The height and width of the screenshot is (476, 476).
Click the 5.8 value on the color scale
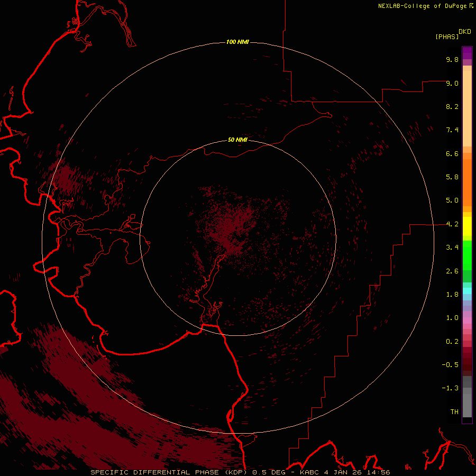452,177
